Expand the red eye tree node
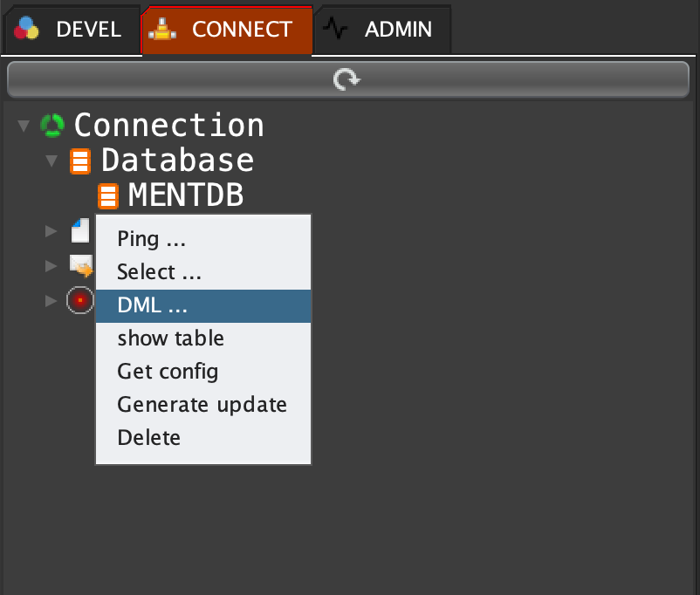Viewport: 700px width, 595px height. [51, 300]
